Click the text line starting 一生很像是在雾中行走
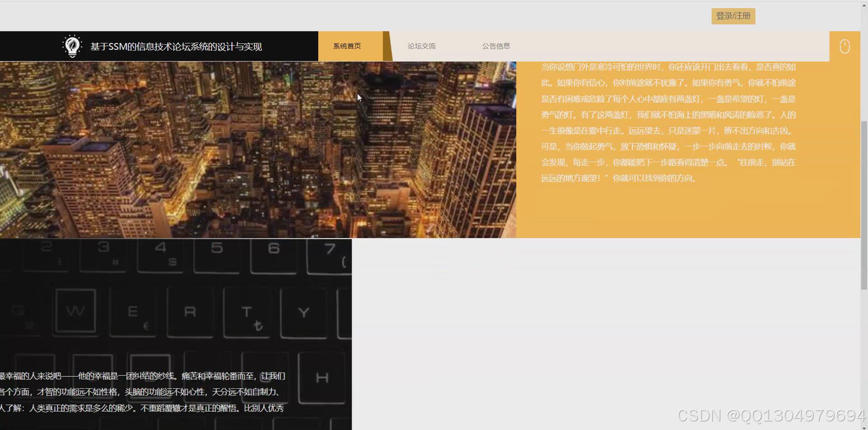 [x=667, y=131]
